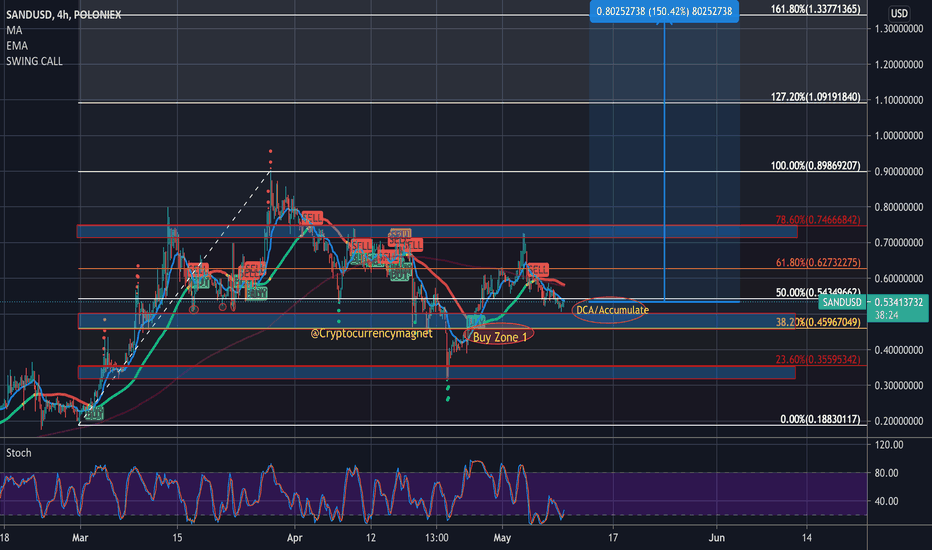Click the Mar date on time axis

click(80, 538)
